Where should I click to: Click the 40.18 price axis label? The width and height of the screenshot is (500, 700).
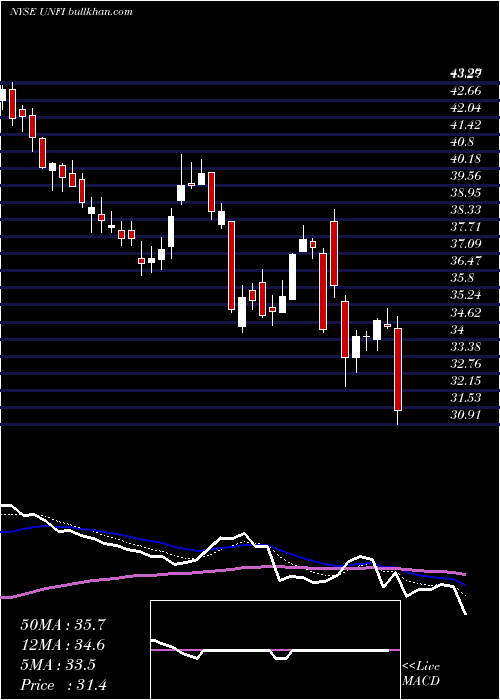click(x=465, y=159)
